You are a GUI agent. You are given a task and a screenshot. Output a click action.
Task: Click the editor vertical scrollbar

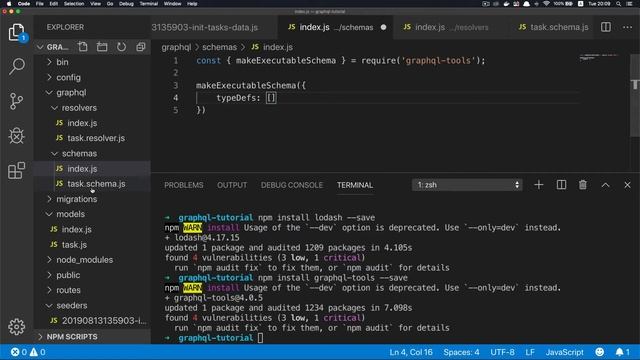click(x=635, y=95)
